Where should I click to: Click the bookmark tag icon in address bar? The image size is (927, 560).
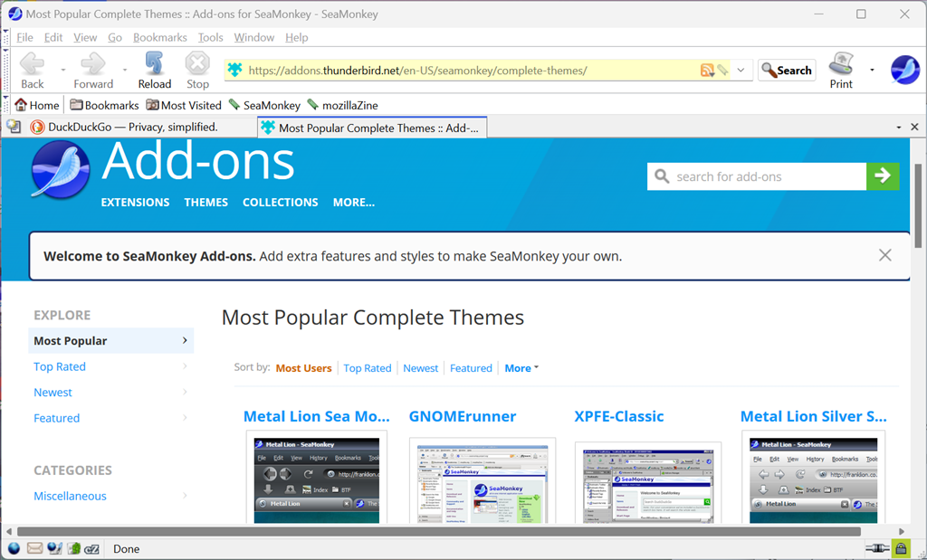722,71
